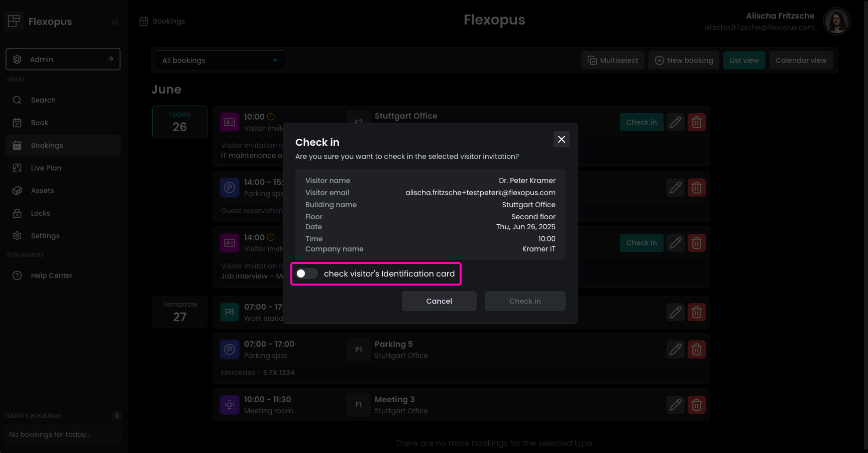Open the All bookings dropdown
The image size is (868, 453).
221,60
